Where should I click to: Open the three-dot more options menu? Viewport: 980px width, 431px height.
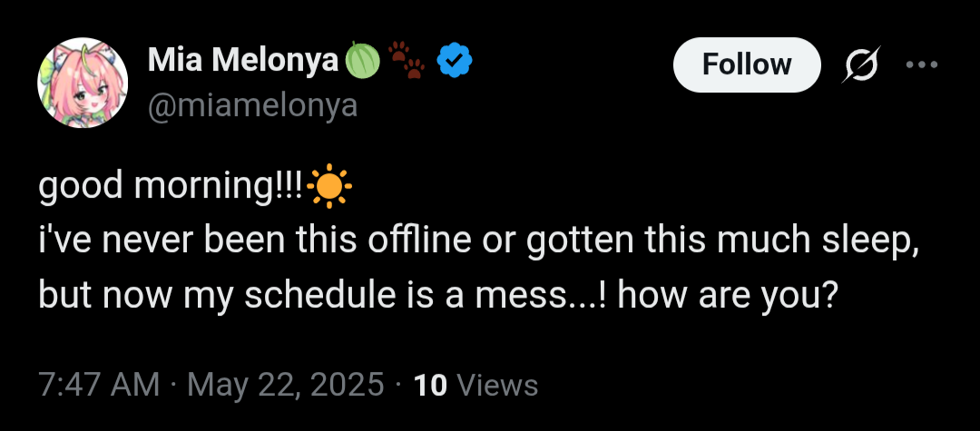[922, 65]
